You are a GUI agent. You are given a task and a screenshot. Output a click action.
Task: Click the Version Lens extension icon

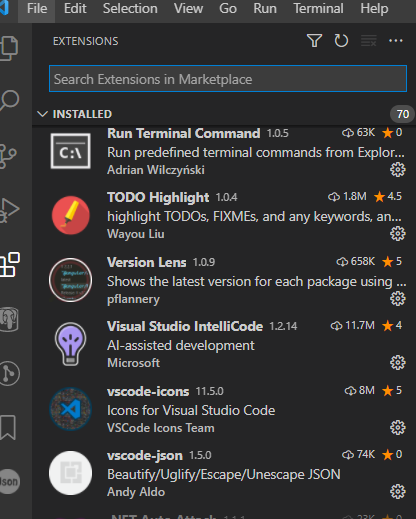(70, 280)
